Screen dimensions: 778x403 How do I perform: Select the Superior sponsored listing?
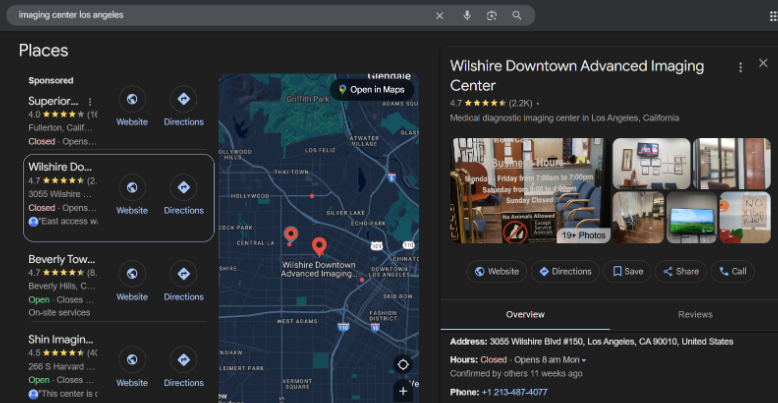(53, 102)
